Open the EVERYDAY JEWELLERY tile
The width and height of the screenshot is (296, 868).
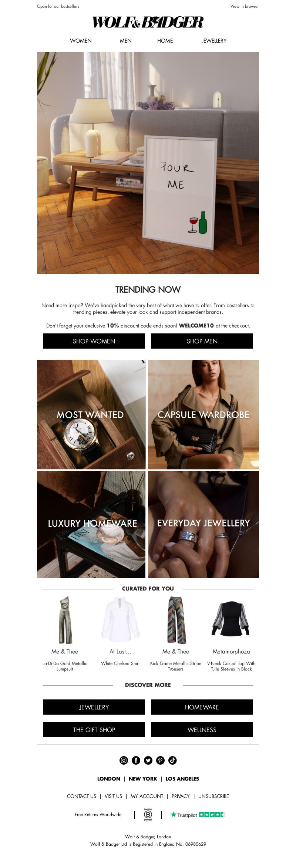(203, 524)
